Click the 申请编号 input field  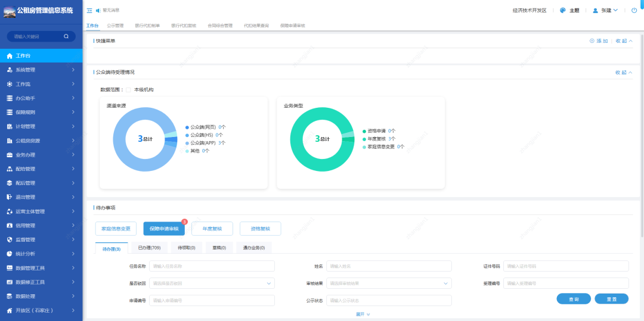click(x=212, y=301)
